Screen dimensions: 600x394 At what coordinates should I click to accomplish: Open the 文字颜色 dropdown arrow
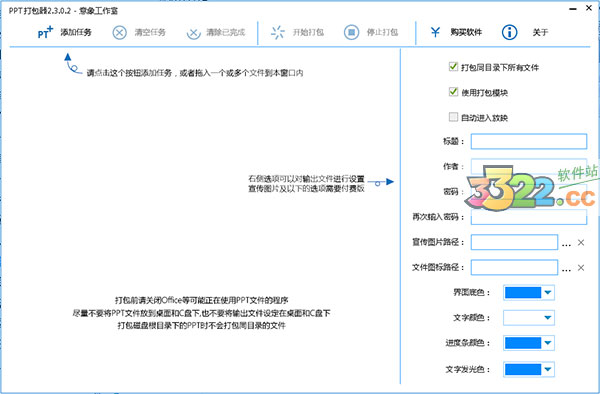[x=548, y=318]
